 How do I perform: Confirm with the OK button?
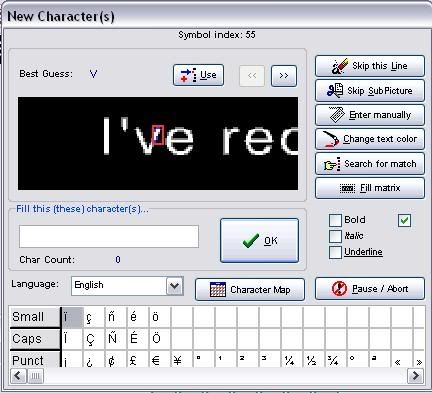259,240
